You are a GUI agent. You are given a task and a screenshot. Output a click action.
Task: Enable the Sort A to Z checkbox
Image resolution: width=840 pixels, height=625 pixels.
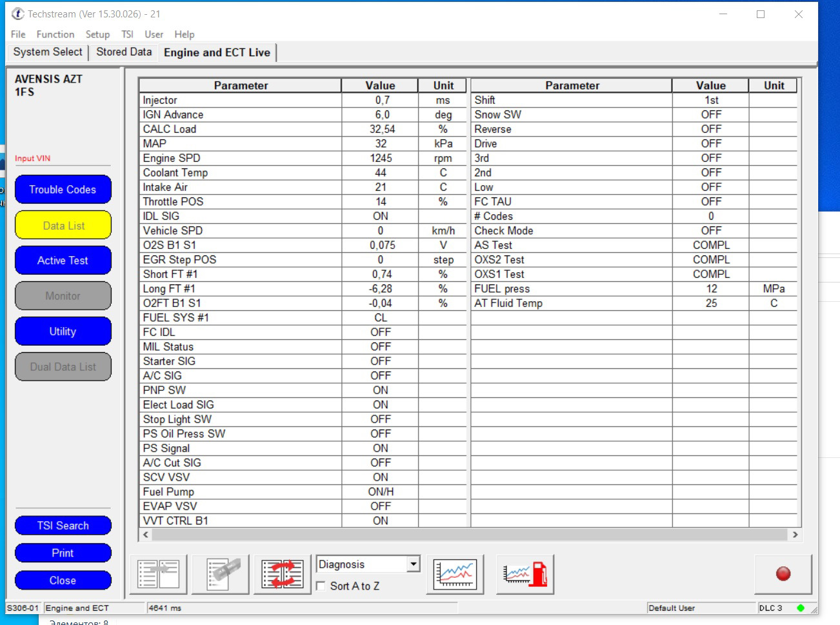(x=321, y=586)
